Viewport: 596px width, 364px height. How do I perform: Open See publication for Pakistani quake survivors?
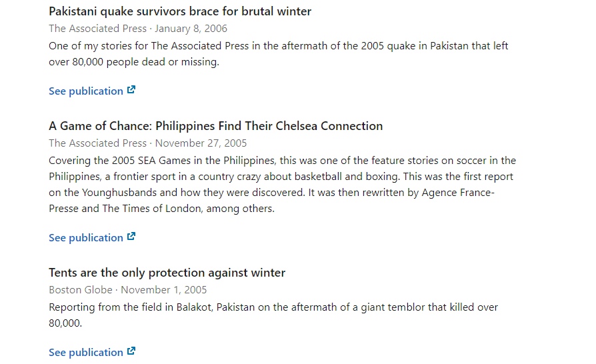point(92,91)
